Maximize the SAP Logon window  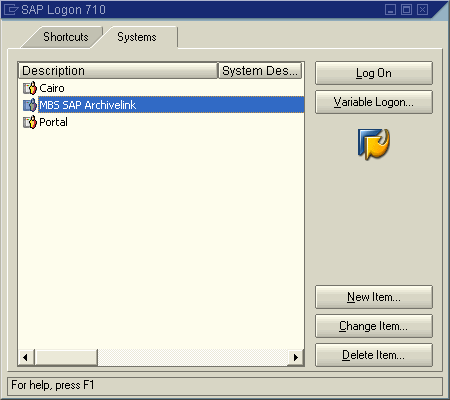pos(406,9)
